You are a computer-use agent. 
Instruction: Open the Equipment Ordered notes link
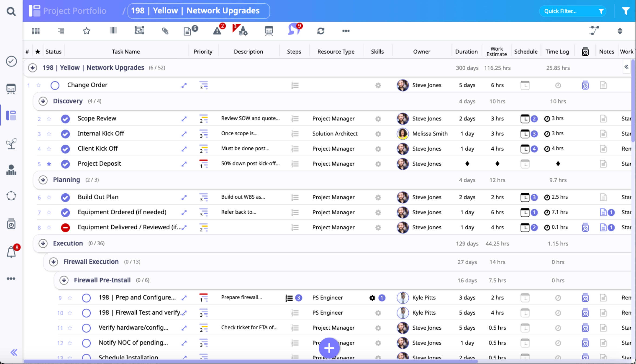click(x=603, y=212)
